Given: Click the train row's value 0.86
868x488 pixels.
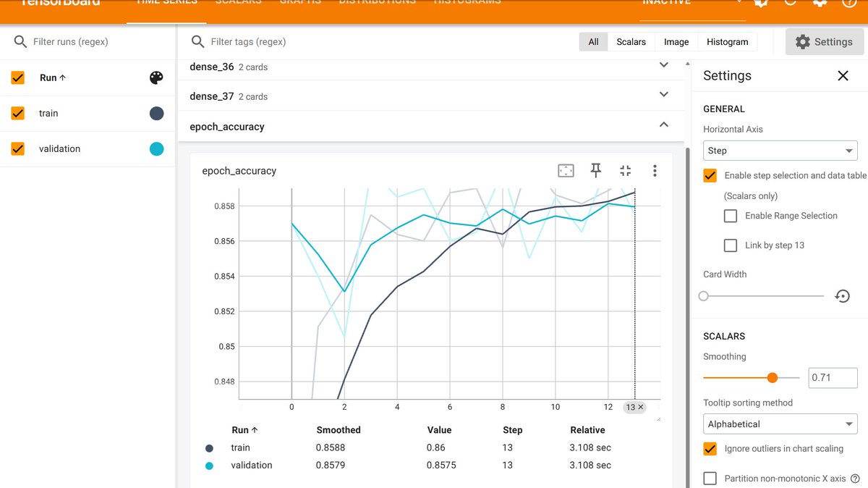Looking at the screenshot, I should click(436, 448).
